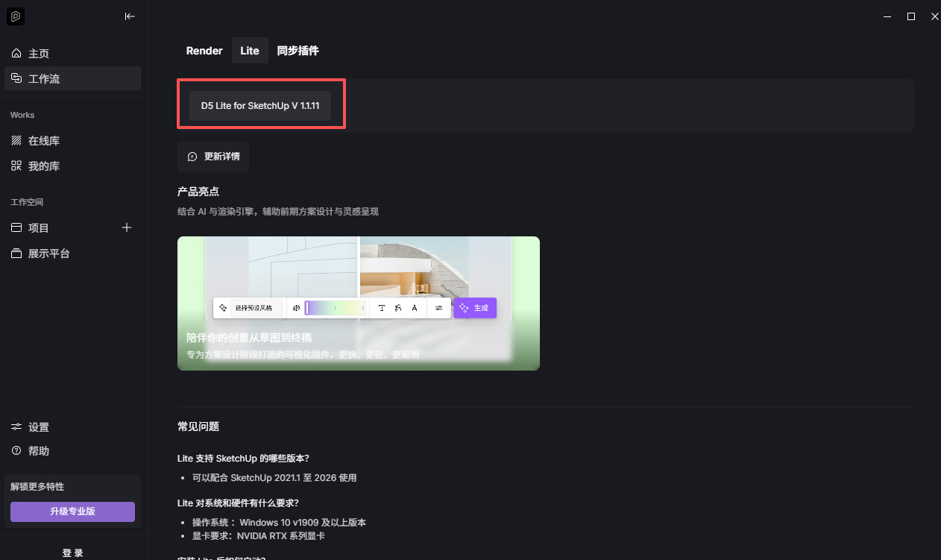Open 更新详情 update details

[214, 157]
